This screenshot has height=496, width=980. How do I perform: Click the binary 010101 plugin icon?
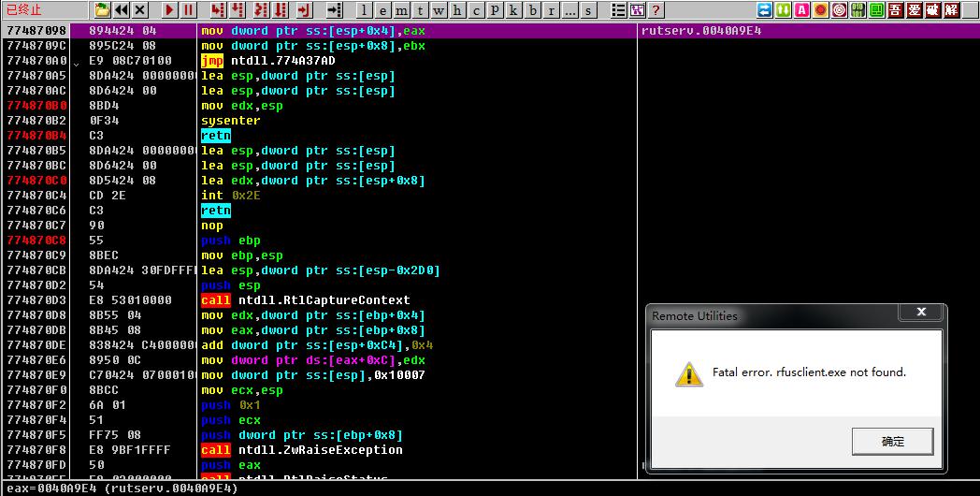858,10
